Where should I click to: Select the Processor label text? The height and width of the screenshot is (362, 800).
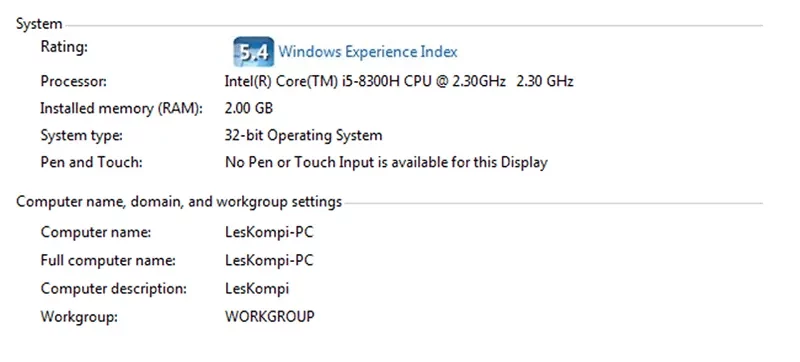click(x=73, y=81)
